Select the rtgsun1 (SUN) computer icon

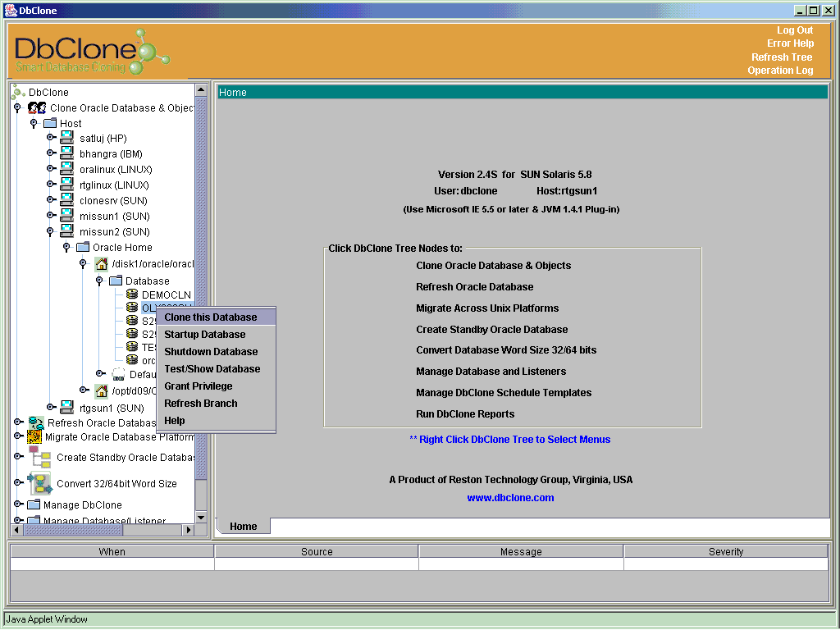pyautogui.click(x=67, y=407)
